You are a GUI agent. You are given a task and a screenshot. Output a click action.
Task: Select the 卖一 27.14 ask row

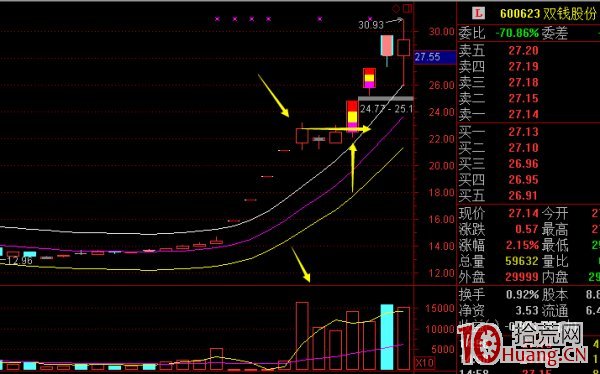(529, 114)
